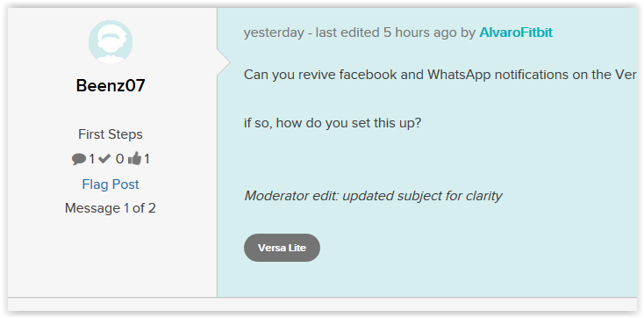Select the Versa Lite tag button

click(x=282, y=248)
